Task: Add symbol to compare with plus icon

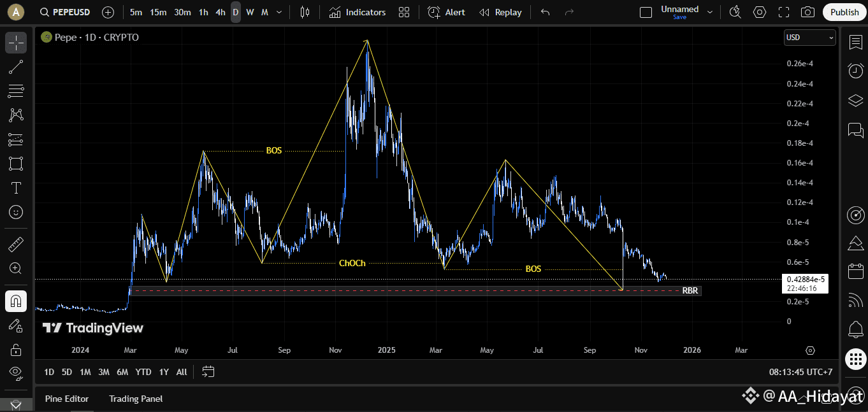Action: pyautogui.click(x=108, y=12)
